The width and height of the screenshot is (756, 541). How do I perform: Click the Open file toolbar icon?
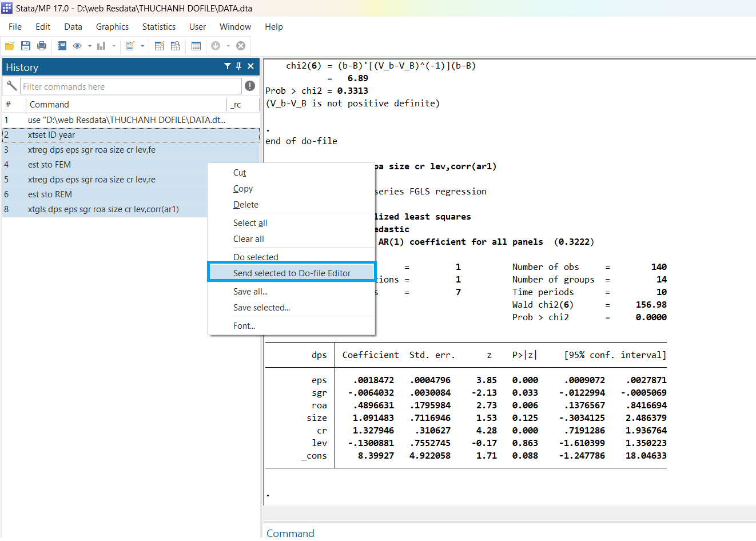point(10,46)
